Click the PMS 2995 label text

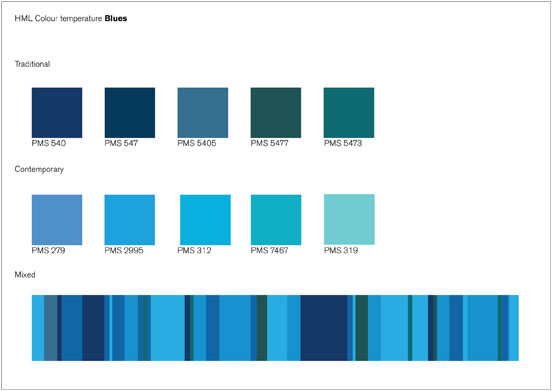click(x=124, y=250)
